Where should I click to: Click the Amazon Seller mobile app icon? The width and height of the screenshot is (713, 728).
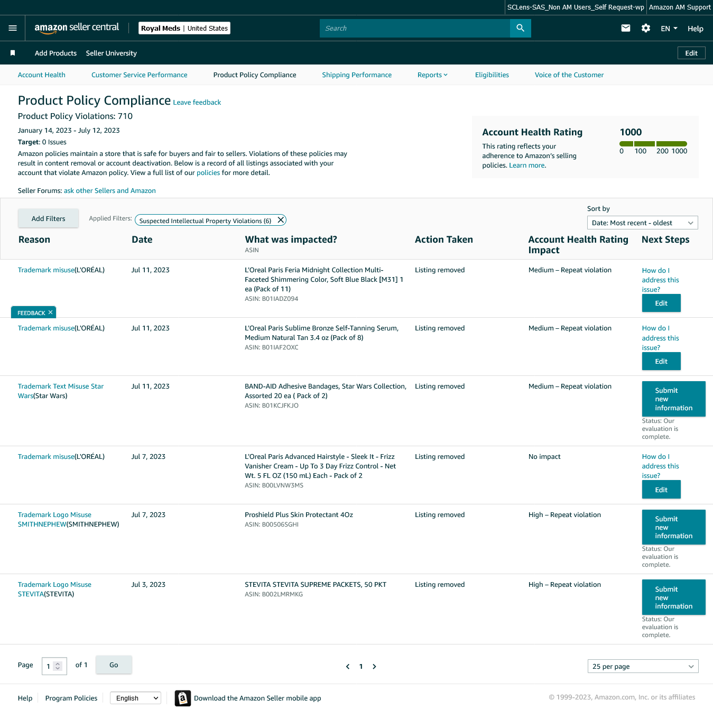point(183,698)
